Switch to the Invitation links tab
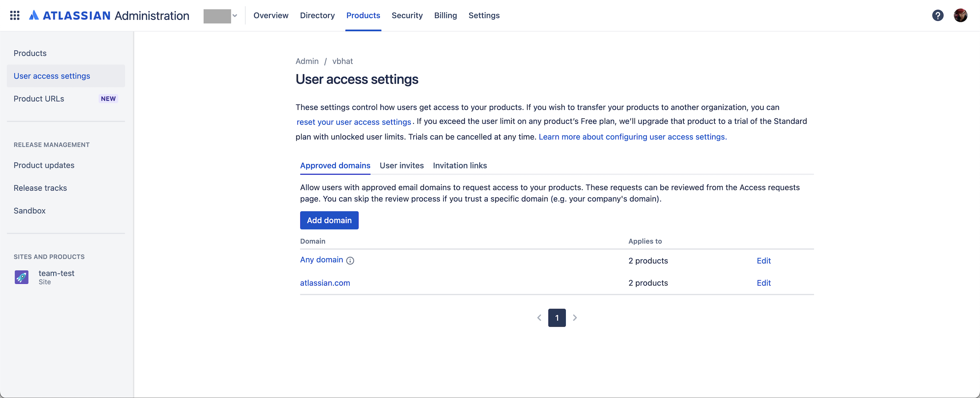980x398 pixels. 460,165
